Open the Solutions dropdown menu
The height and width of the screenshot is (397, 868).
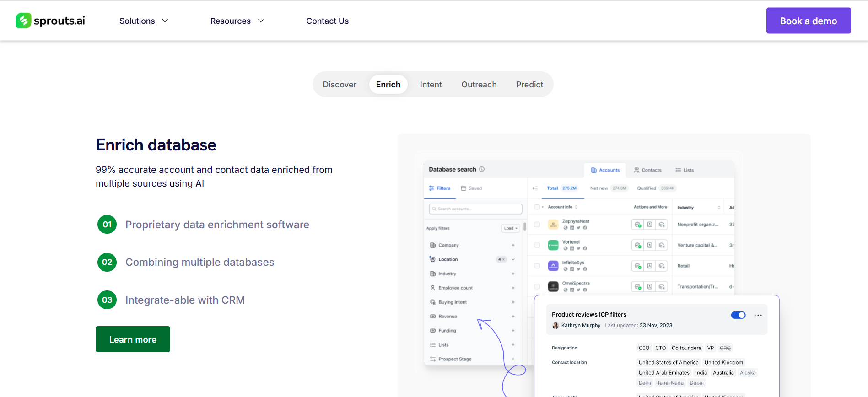coord(144,21)
